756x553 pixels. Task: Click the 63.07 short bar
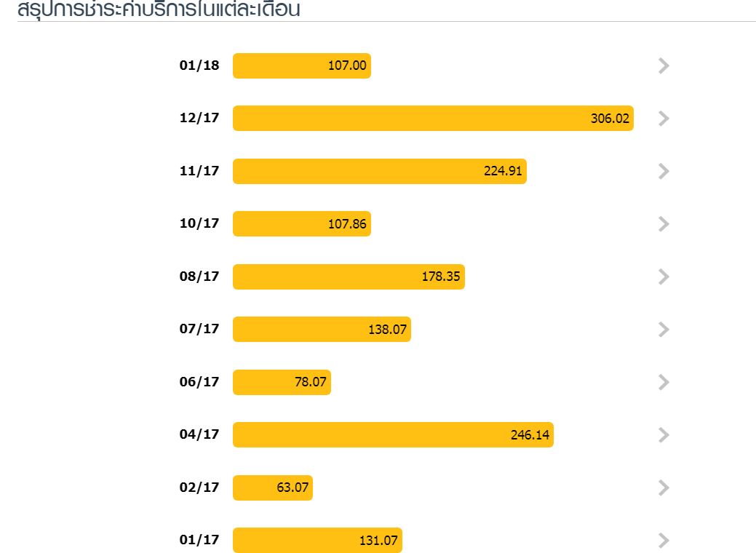tap(272, 488)
